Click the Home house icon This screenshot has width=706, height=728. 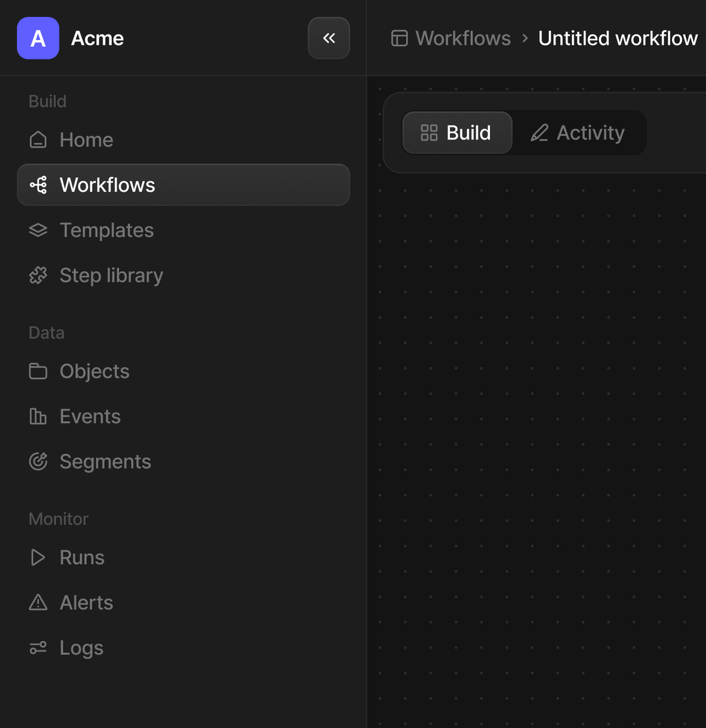tap(38, 140)
